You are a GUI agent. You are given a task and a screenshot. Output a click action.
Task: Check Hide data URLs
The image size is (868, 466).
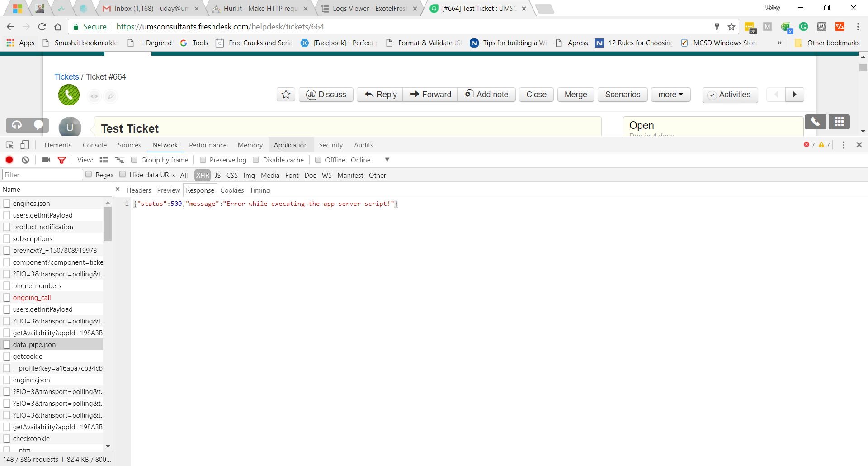coord(123,175)
